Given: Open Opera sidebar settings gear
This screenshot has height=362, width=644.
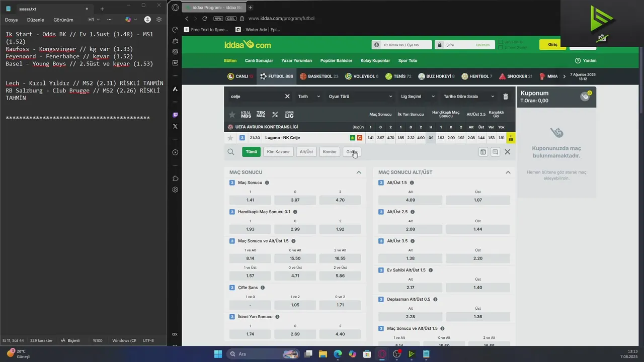Looking at the screenshot, I should (x=175, y=190).
